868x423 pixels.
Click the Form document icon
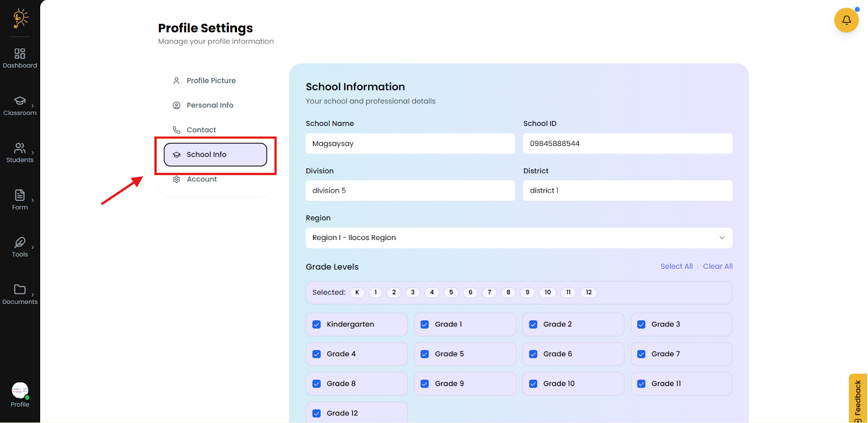(x=20, y=195)
